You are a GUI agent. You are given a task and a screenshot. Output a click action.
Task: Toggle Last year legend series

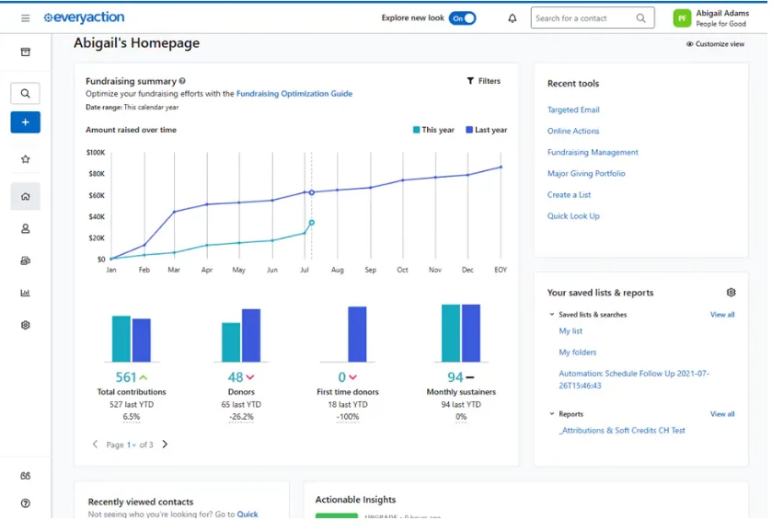pos(487,130)
